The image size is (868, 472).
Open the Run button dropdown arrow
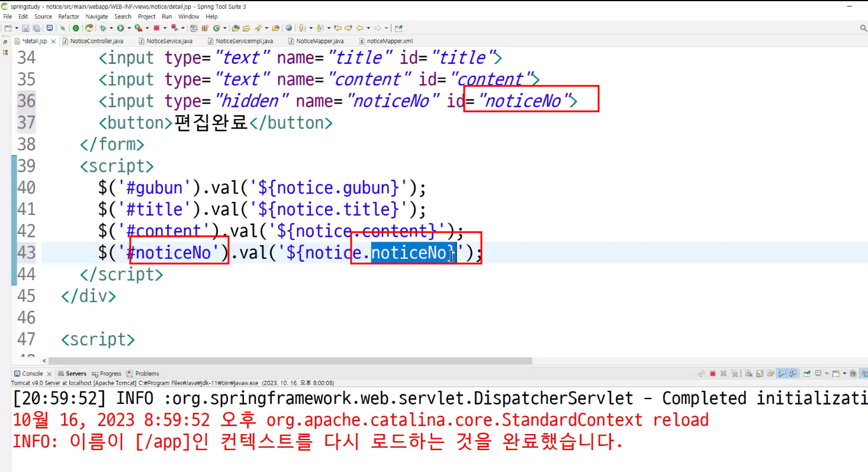[x=128, y=28]
